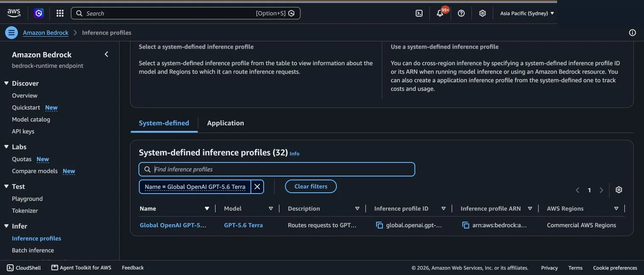Open table preferences gear icon
This screenshot has height=275, width=644.
coord(619,190)
